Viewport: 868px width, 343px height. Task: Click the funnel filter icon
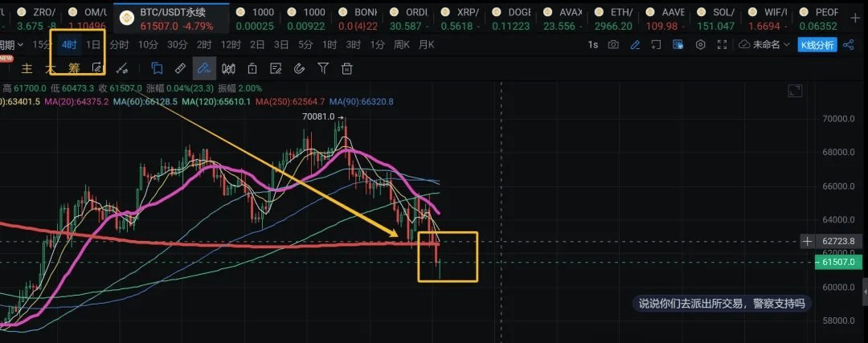tap(323, 68)
